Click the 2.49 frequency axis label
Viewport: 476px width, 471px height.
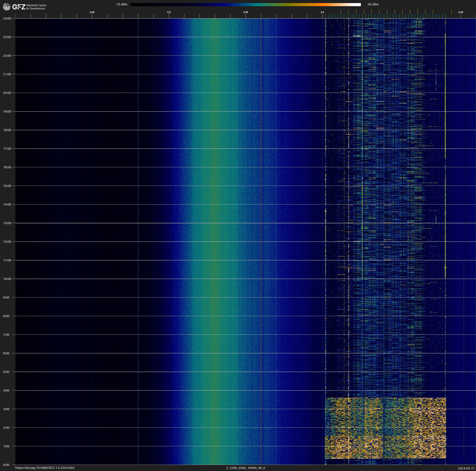point(460,12)
